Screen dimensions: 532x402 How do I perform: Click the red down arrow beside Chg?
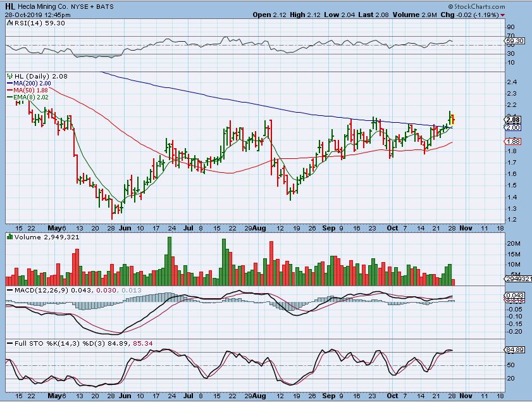click(x=502, y=15)
